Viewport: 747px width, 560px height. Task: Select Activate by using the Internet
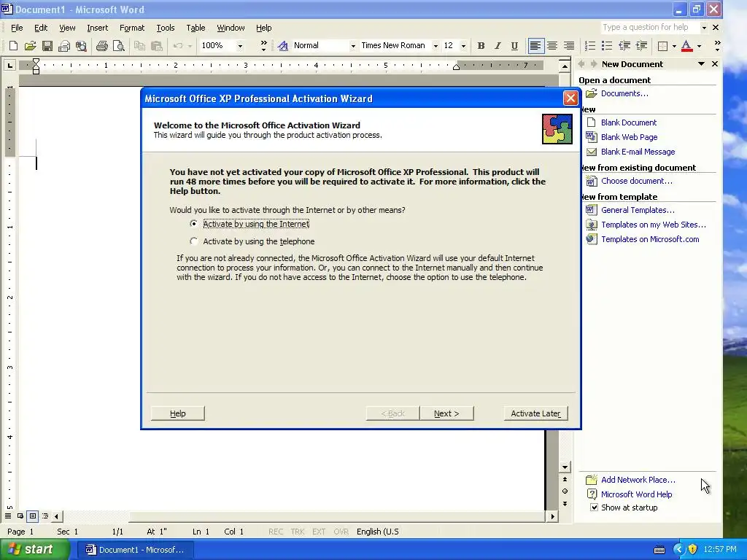(x=193, y=223)
